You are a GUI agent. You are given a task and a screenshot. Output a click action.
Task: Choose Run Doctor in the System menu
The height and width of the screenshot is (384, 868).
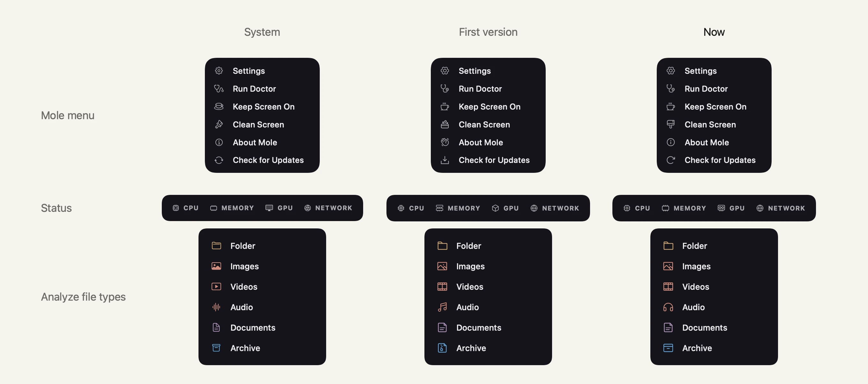pyautogui.click(x=262, y=89)
